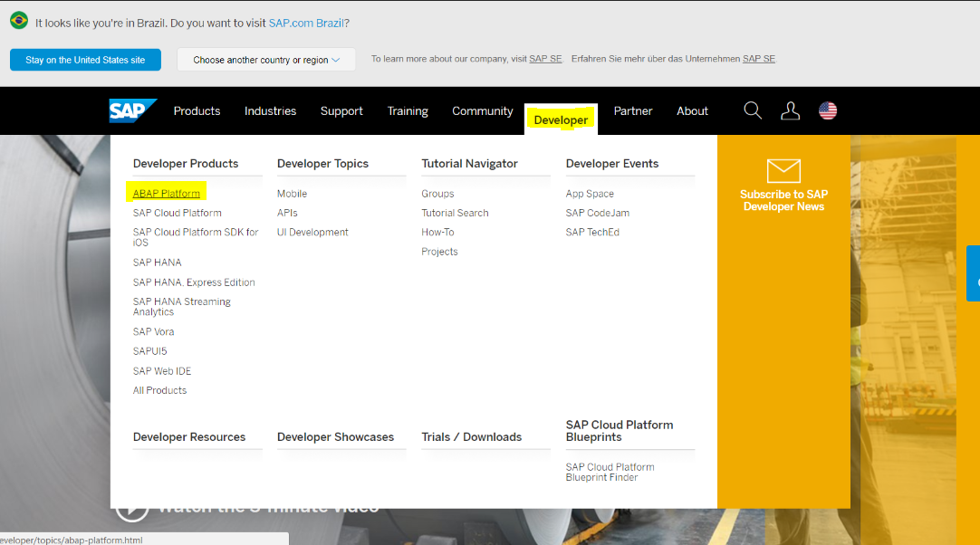Click the Developer Resources heading
The image size is (980, 545).
coord(189,437)
